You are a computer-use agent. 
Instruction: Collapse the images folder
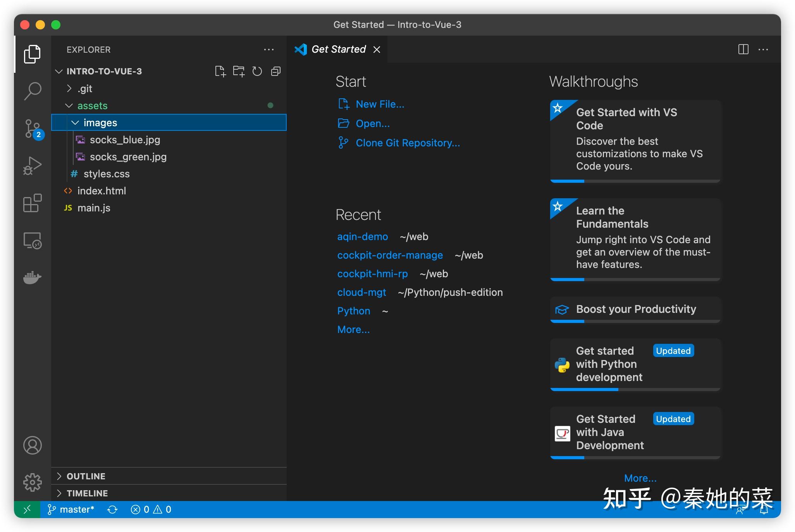[x=76, y=122]
